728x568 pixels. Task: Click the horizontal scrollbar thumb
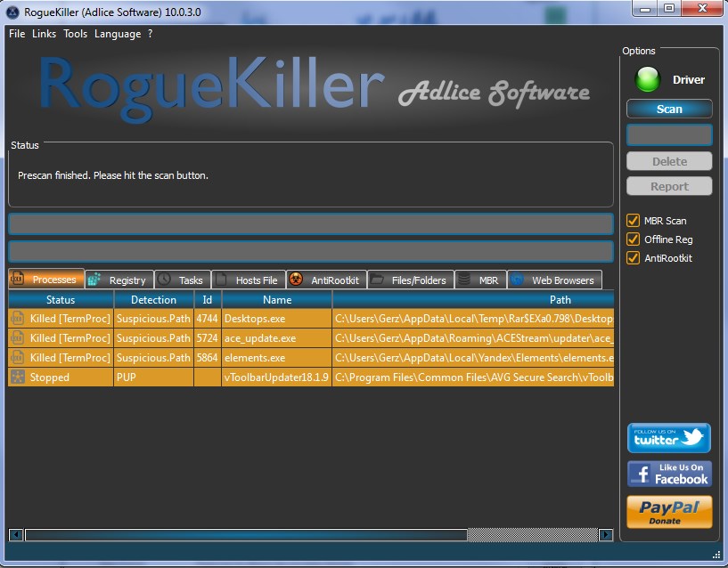[x=246, y=535]
